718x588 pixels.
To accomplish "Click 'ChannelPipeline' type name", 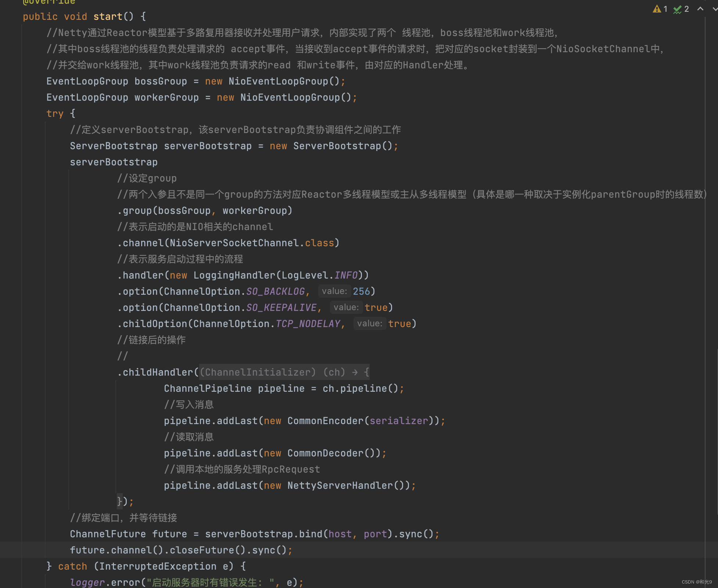I will [208, 388].
